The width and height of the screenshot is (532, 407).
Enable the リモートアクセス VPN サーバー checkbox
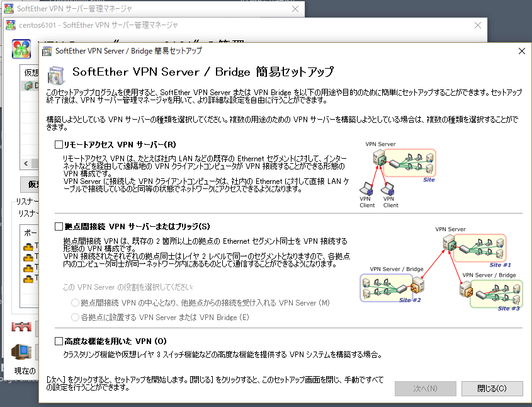pyautogui.click(x=59, y=145)
